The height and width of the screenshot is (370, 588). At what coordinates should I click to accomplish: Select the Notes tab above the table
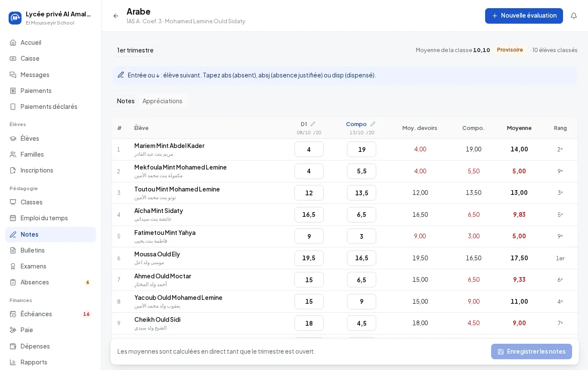(126, 101)
